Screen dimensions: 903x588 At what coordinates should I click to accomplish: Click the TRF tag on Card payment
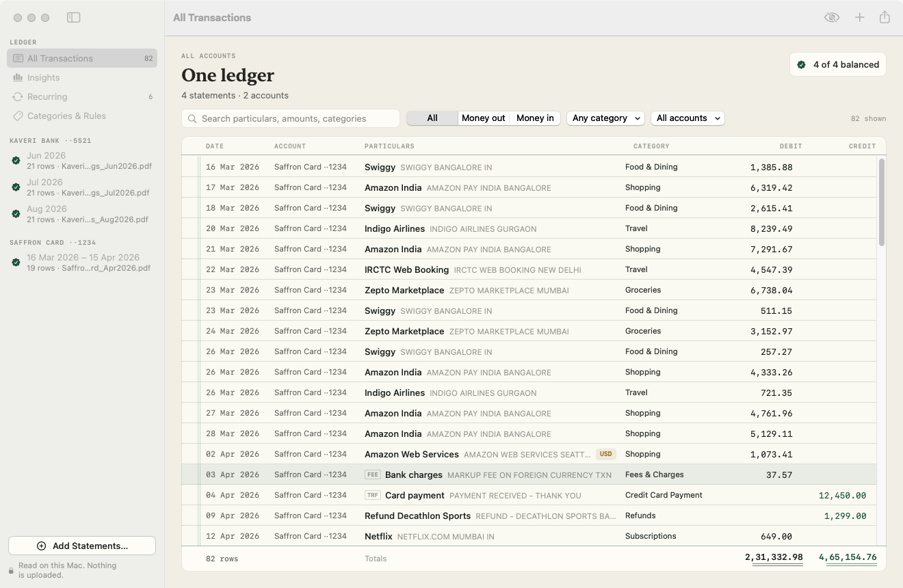[373, 495]
